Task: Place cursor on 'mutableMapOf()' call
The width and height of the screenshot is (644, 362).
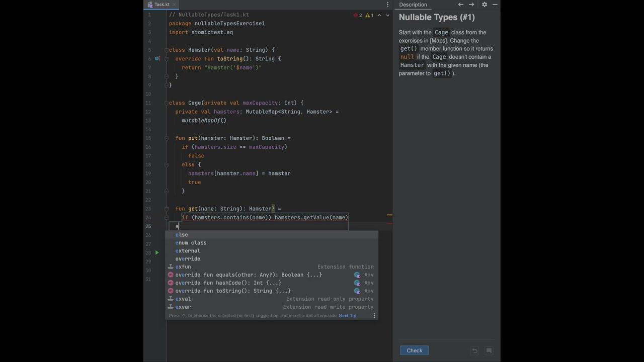Action: tap(204, 121)
